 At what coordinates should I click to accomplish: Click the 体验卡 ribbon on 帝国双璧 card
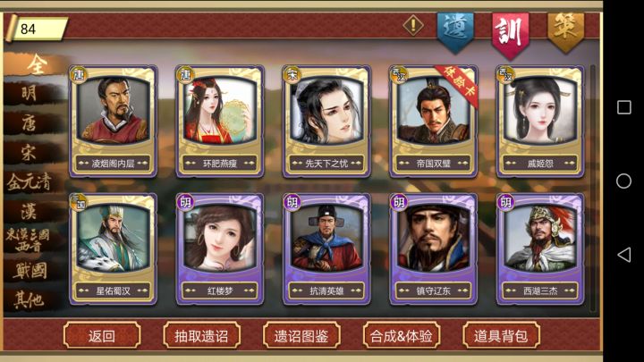coord(457,85)
